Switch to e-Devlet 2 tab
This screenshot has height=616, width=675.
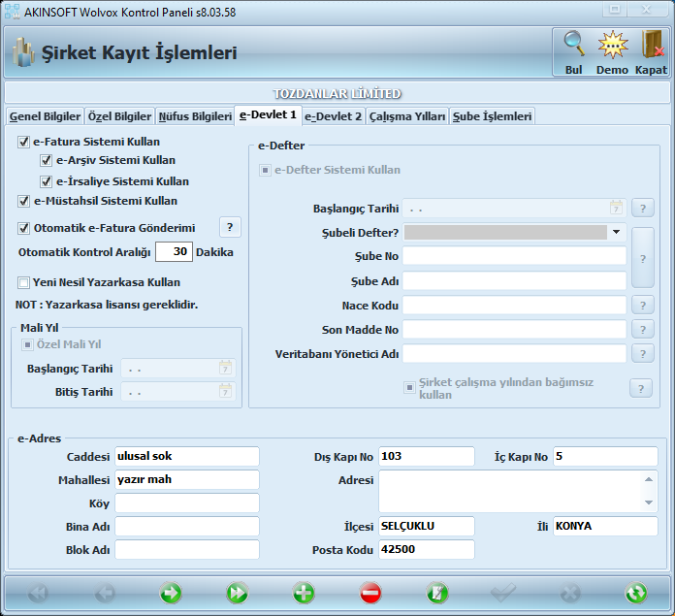click(334, 116)
